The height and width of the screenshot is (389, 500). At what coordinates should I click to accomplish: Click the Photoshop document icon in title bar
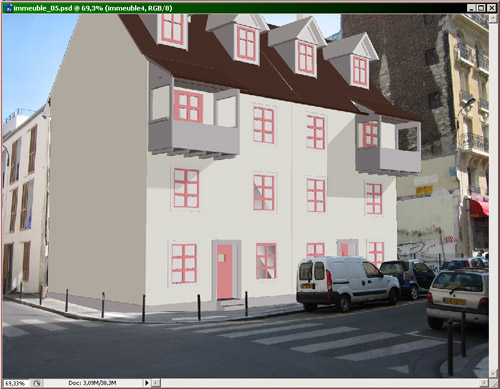click(8, 8)
